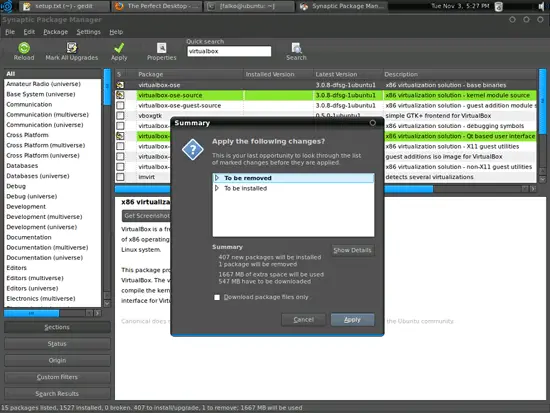This screenshot has height=413, width=550.
Task: Click the Search toolbar icon
Action: coord(296,48)
